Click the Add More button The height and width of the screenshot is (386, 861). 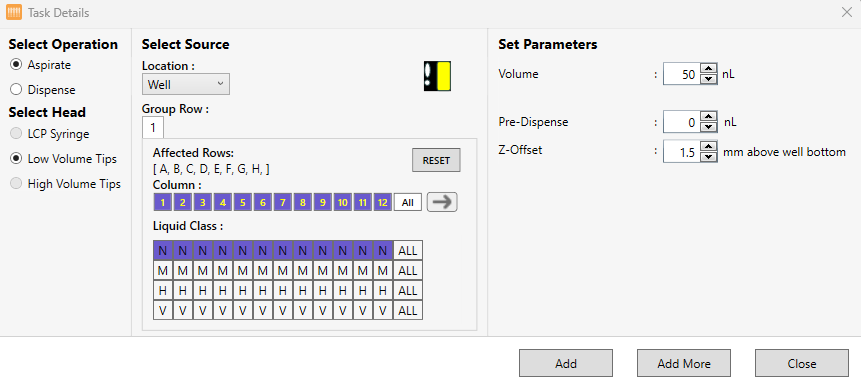point(684,363)
